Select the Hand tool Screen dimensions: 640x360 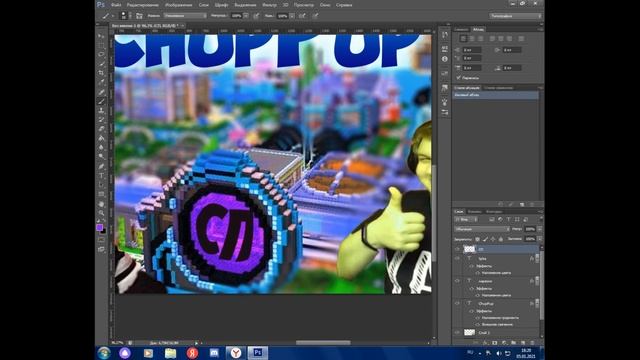click(101, 204)
